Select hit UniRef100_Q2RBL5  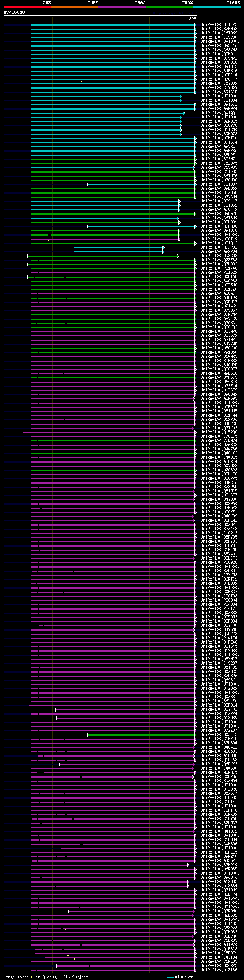pos(219,121)
